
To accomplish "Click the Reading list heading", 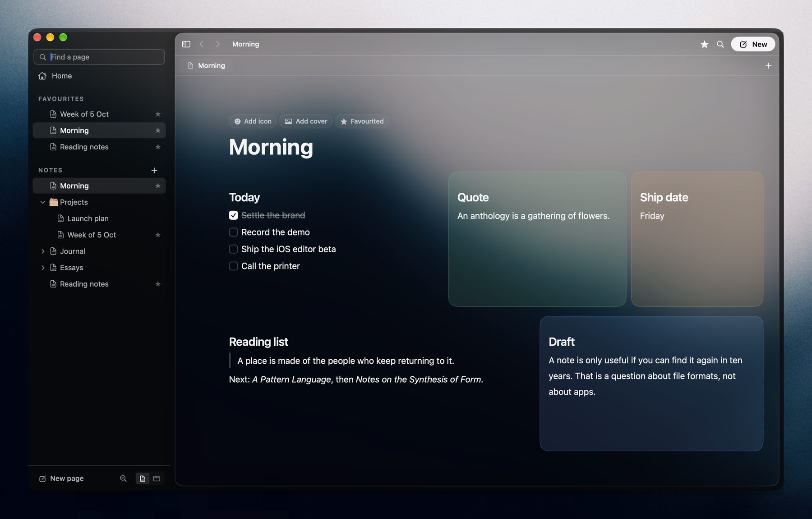I will click(x=258, y=342).
